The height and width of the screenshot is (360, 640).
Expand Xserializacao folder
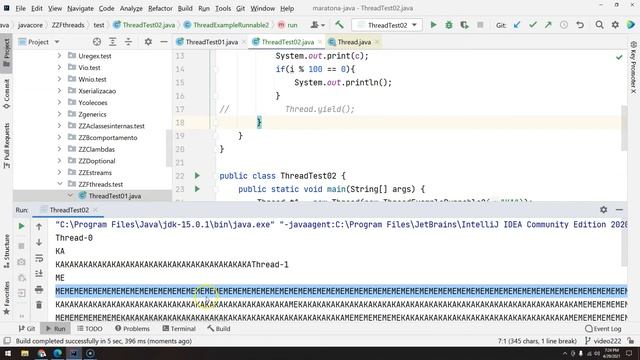click(x=60, y=91)
